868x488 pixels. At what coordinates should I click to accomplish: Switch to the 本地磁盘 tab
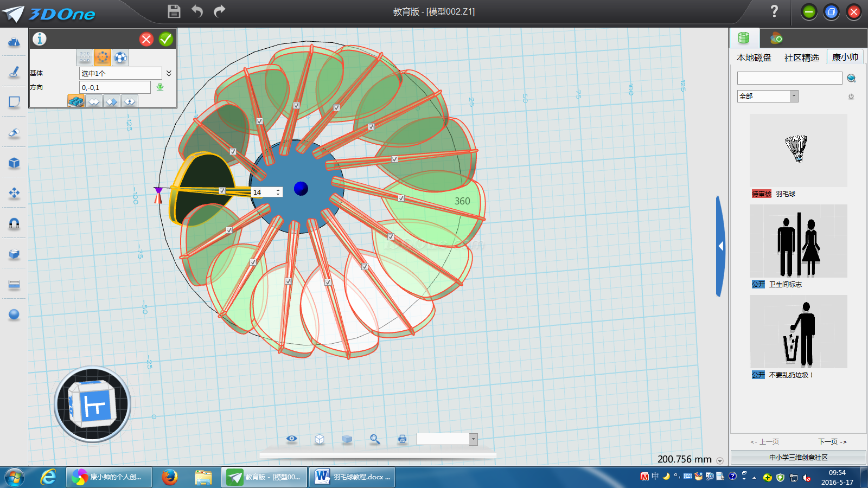[754, 57]
